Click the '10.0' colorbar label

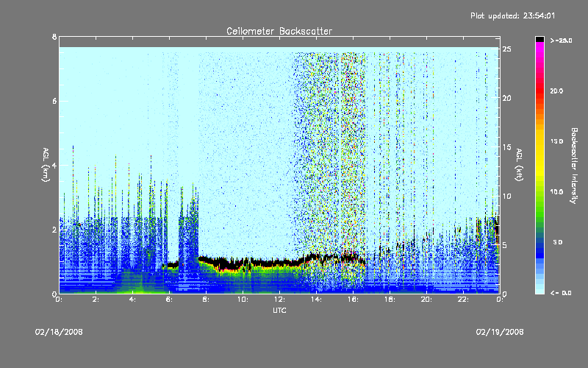pyautogui.click(x=557, y=192)
